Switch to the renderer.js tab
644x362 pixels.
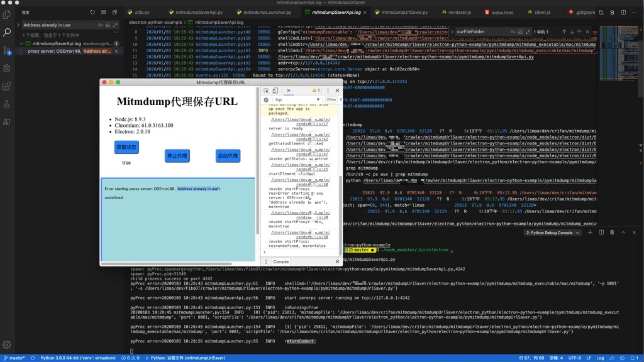pos(459,12)
